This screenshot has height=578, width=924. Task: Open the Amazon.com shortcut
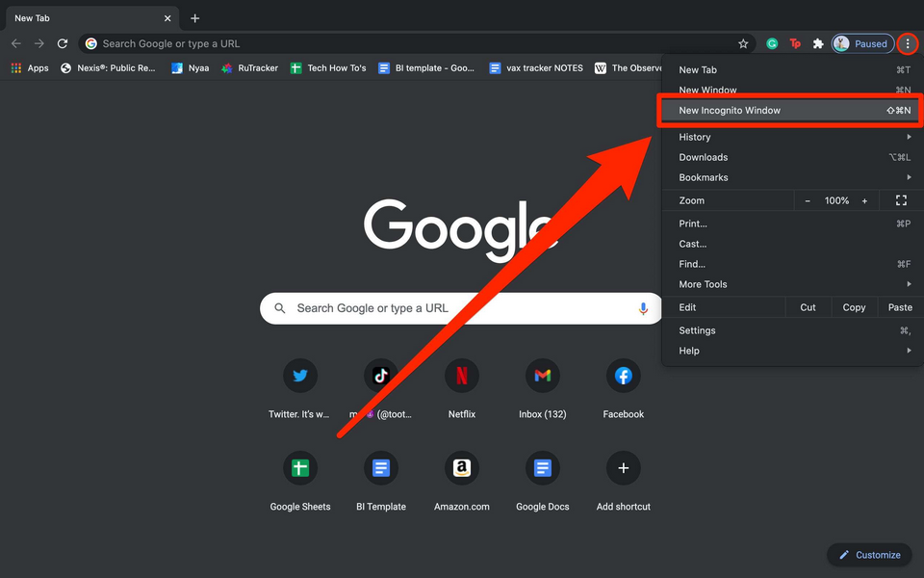click(462, 469)
